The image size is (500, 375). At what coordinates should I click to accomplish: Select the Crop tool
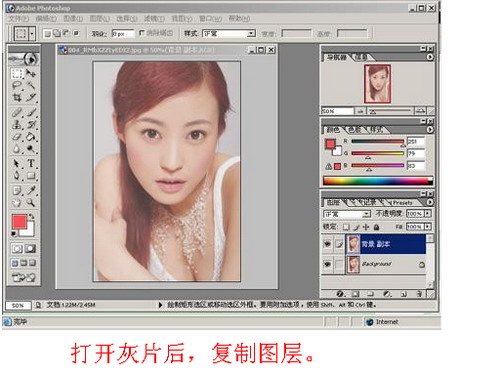click(17, 98)
